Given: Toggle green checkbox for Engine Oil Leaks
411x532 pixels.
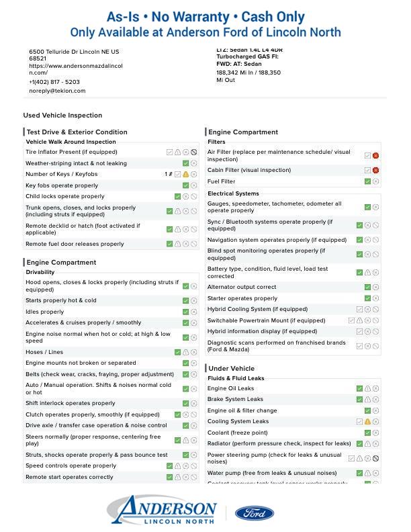Looking at the screenshot, I should coord(359,389).
